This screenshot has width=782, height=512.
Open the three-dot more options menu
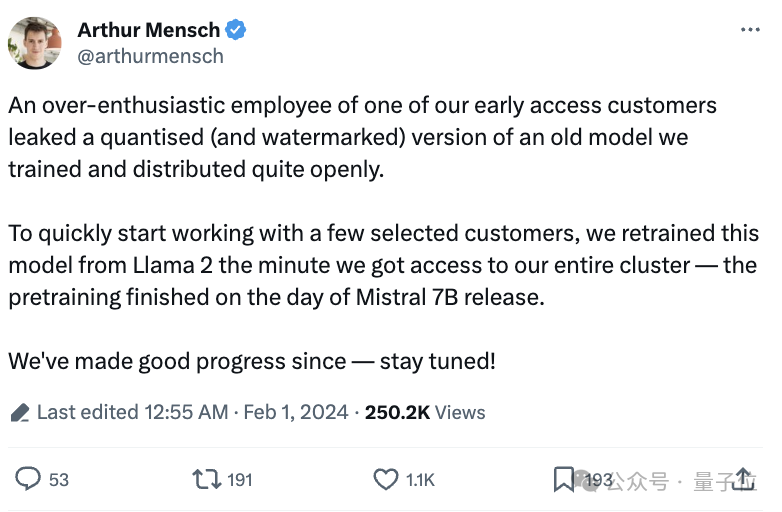749,30
